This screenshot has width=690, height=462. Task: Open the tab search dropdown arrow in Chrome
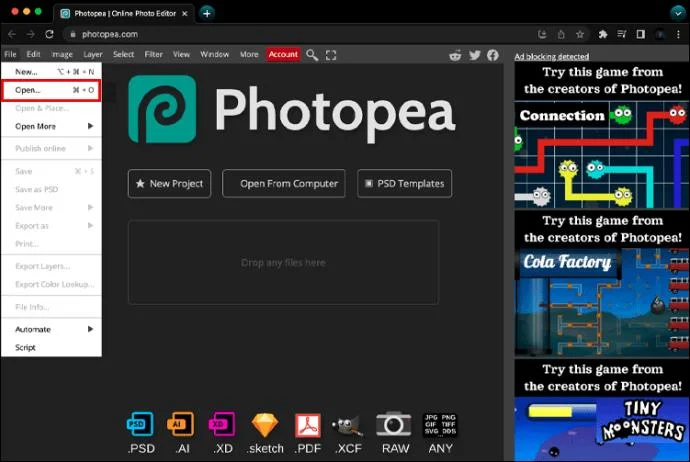point(678,13)
